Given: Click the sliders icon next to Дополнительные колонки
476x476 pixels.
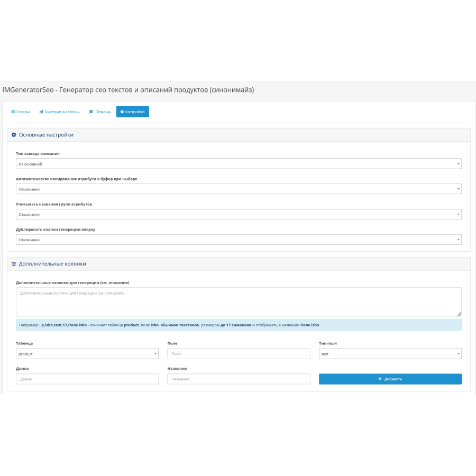Looking at the screenshot, I should pyautogui.click(x=14, y=264).
